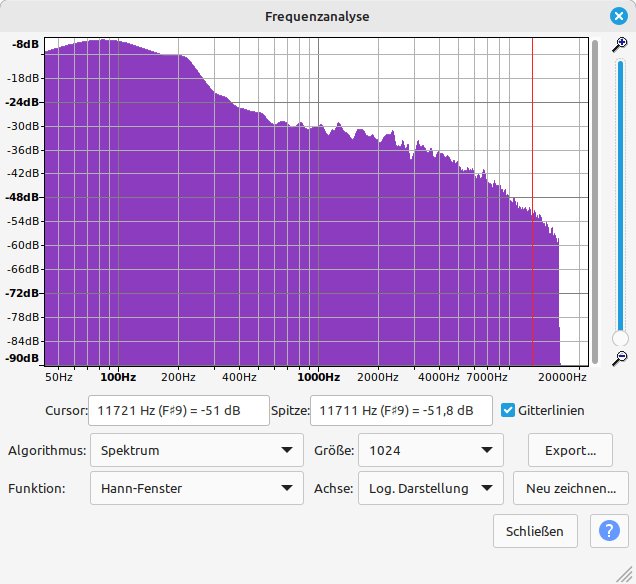Click the grey vertical scrollbar beside the plot
The width and height of the screenshot is (636, 584).
point(595,202)
